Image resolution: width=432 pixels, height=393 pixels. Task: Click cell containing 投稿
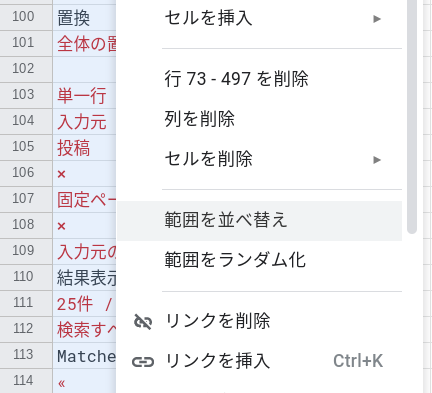[84, 148]
